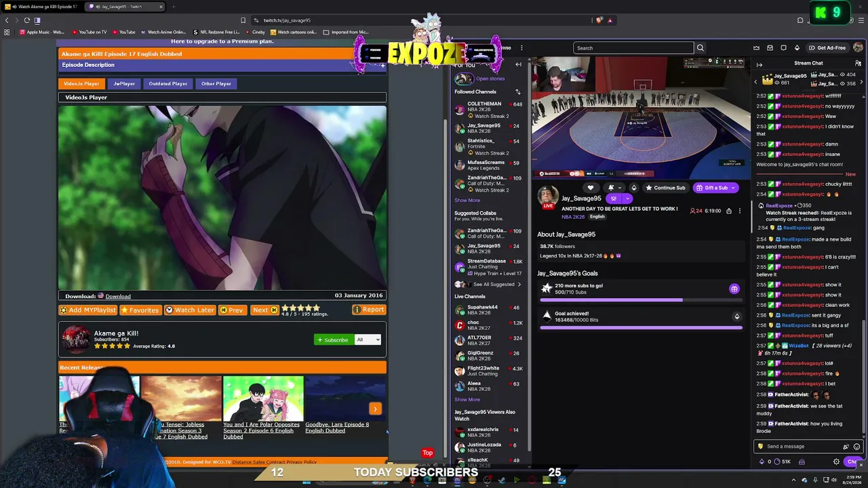The image size is (868, 488).
Task: Click the Twitch search magnifier icon
Action: coord(700,48)
